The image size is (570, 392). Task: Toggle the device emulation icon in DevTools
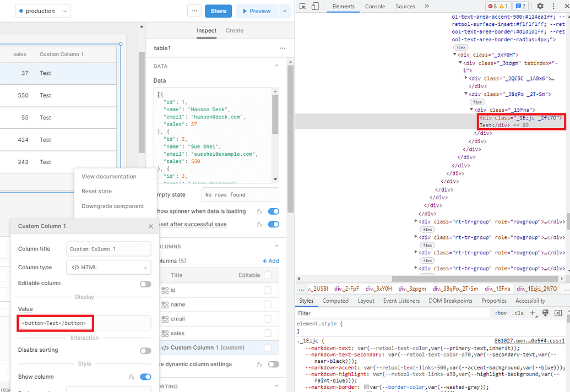point(314,6)
